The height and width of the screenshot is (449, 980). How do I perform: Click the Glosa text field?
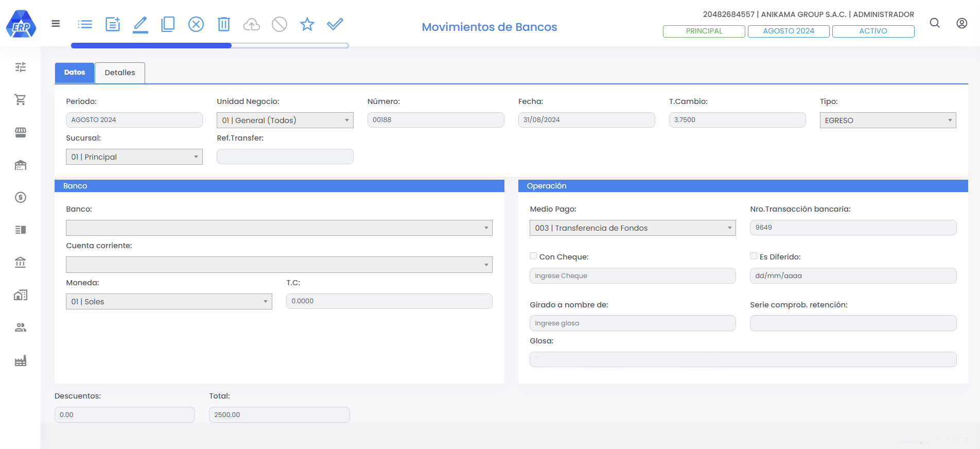tap(743, 359)
